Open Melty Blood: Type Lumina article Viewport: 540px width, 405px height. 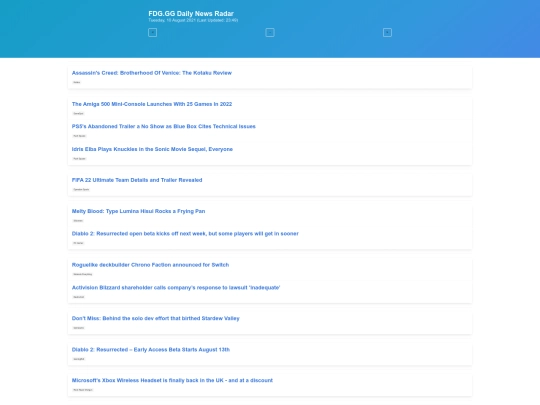138,211
